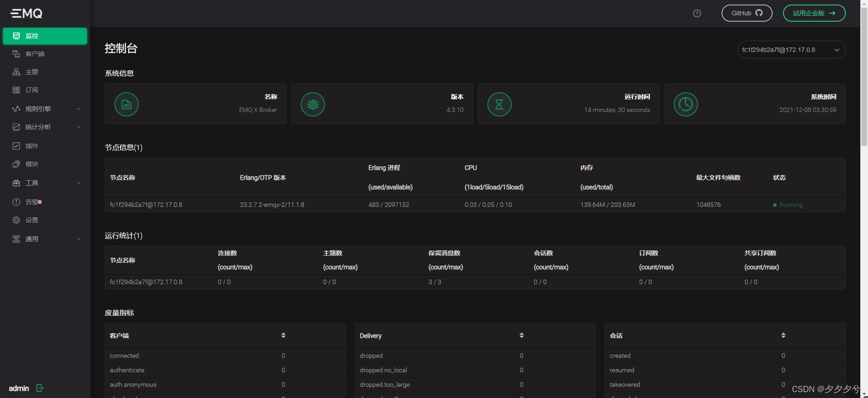Click the admin username label
Viewport: 868px width, 398px height.
pyautogui.click(x=19, y=389)
